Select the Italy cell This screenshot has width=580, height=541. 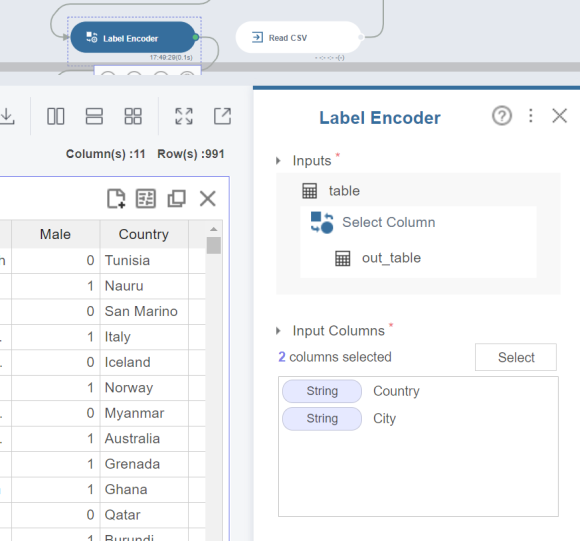[144, 337]
